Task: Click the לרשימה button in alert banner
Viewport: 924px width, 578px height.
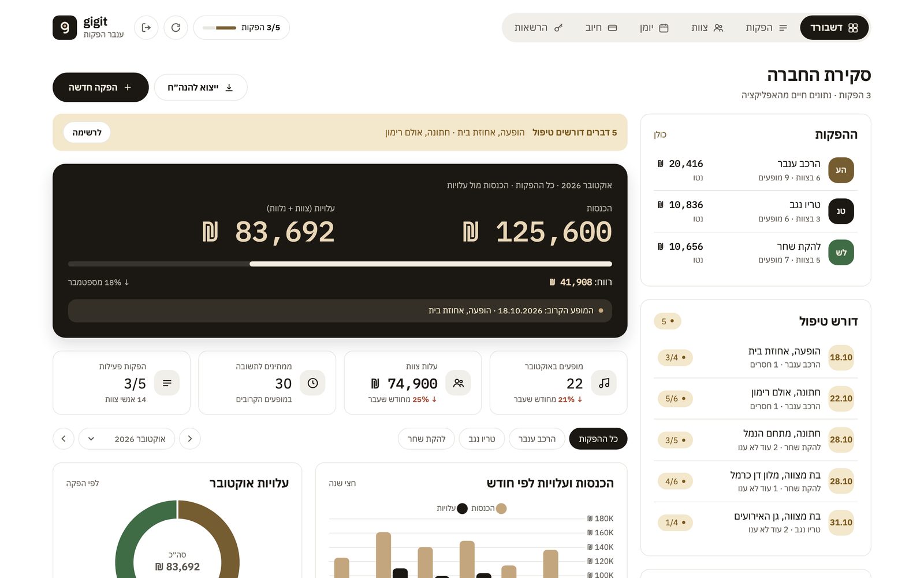Action: click(x=87, y=132)
